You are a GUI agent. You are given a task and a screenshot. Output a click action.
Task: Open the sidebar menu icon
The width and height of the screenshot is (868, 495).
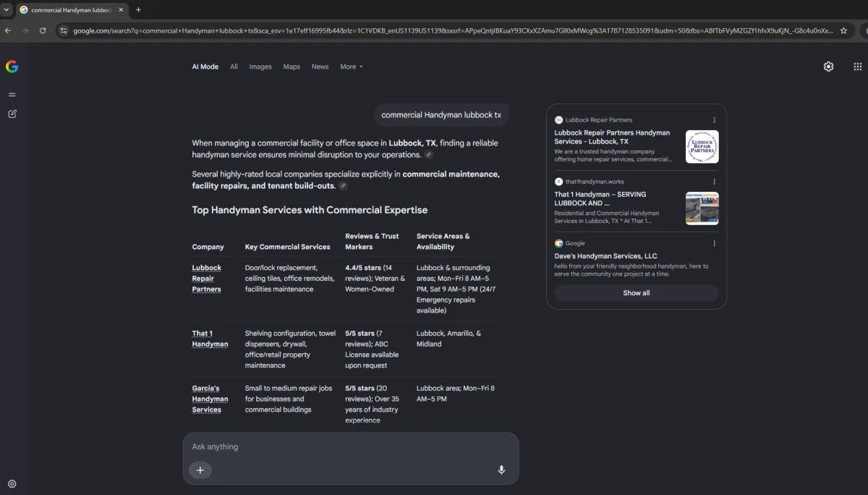pos(12,95)
